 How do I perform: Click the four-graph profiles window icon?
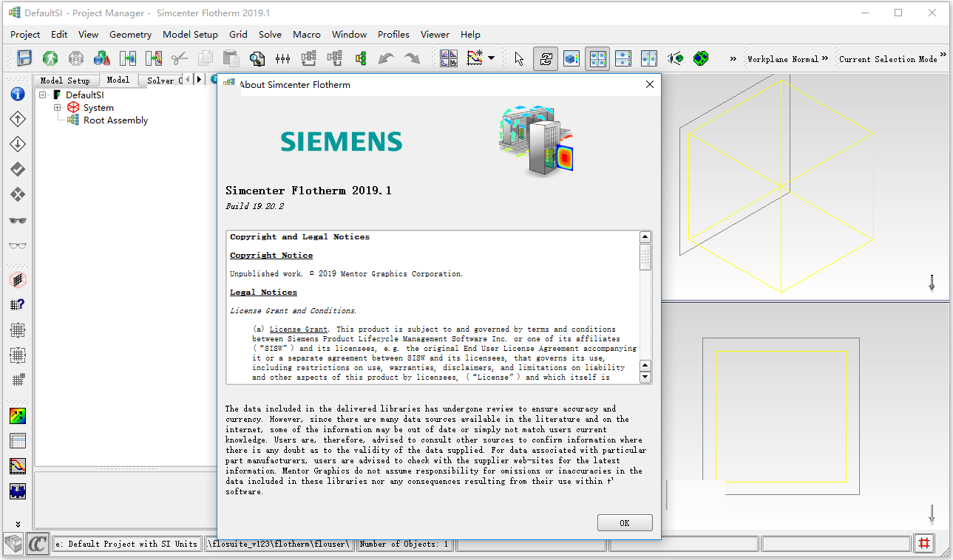[x=448, y=58]
